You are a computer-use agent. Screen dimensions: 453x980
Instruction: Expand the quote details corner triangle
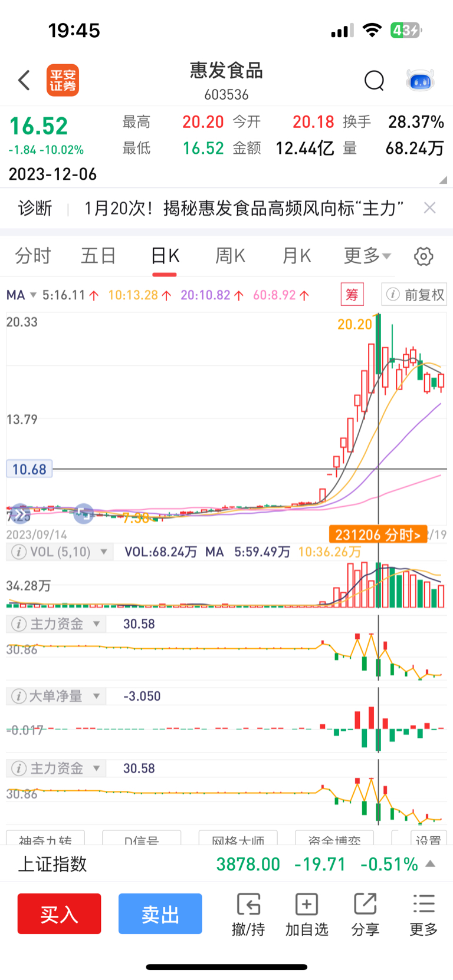click(443, 180)
